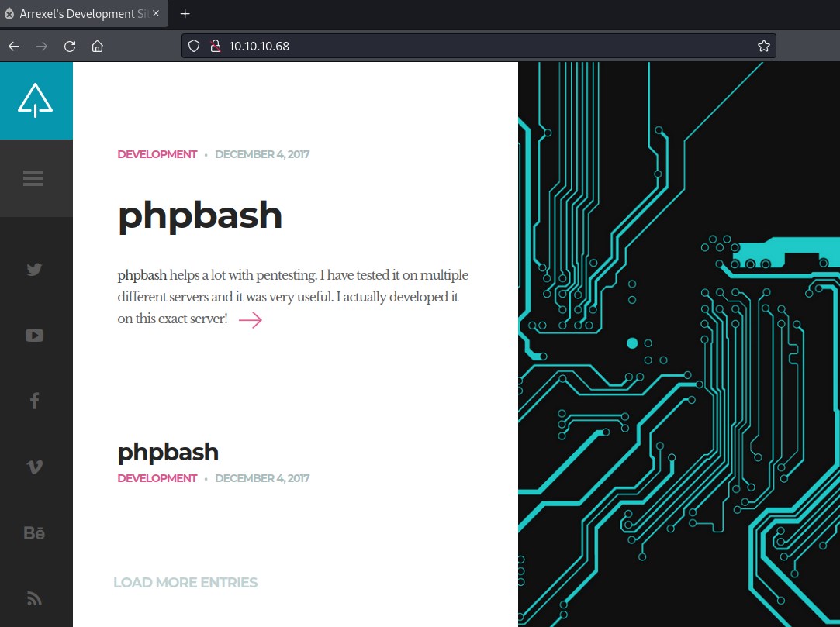Screen dimensions: 840x627
Task: Click the site logo arrow icon
Action: pos(36,101)
